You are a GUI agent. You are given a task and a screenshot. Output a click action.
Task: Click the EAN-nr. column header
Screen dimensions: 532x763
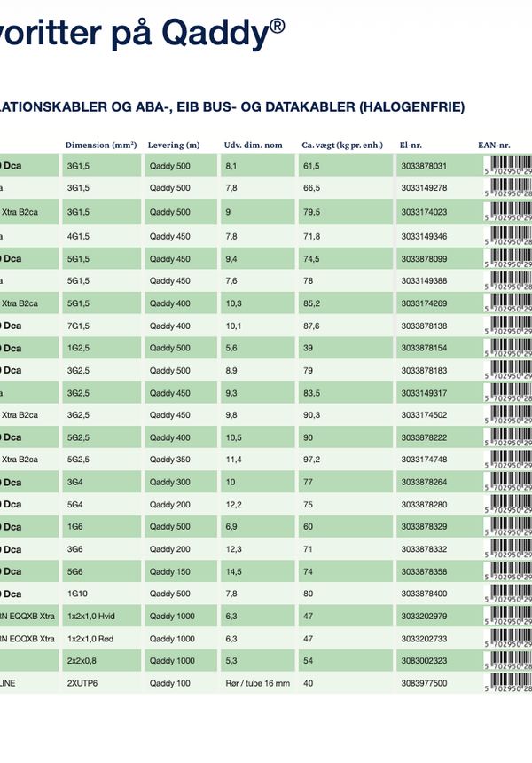coord(494,145)
